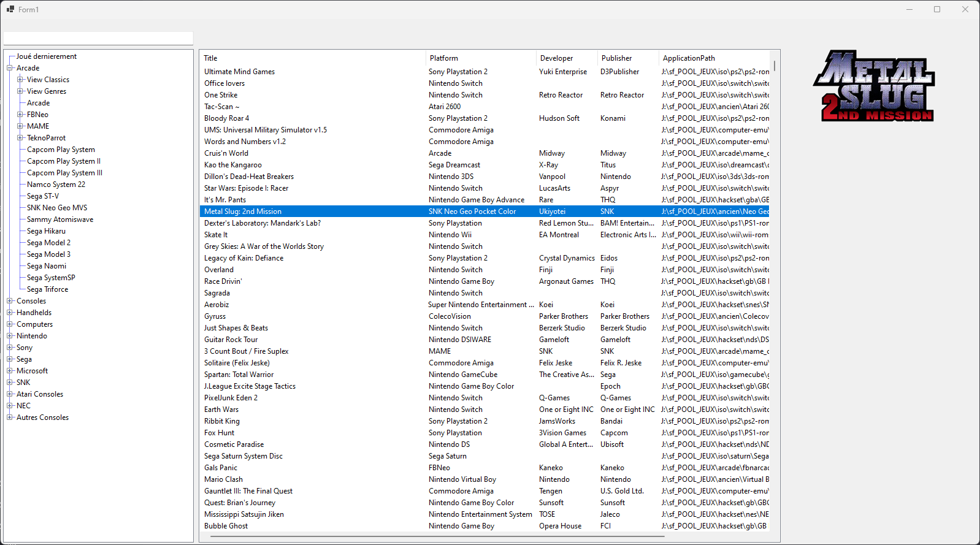Expand the Computers tree node

click(x=10, y=324)
